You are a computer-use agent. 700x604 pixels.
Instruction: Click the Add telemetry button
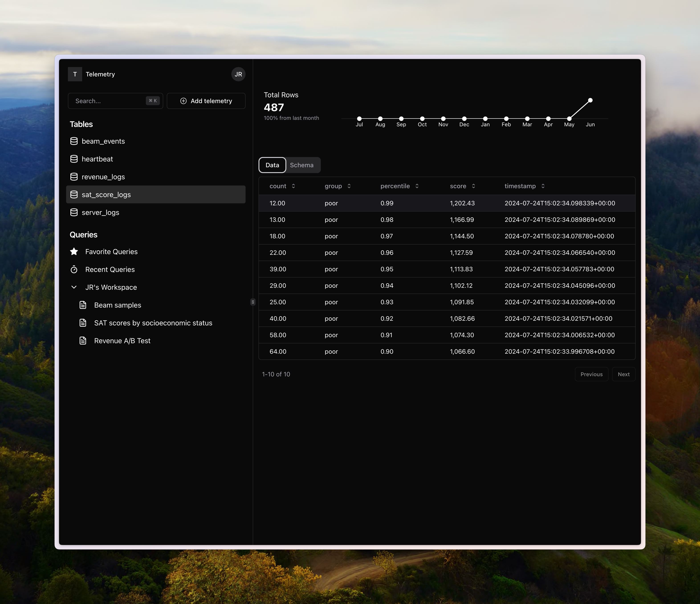coord(206,101)
